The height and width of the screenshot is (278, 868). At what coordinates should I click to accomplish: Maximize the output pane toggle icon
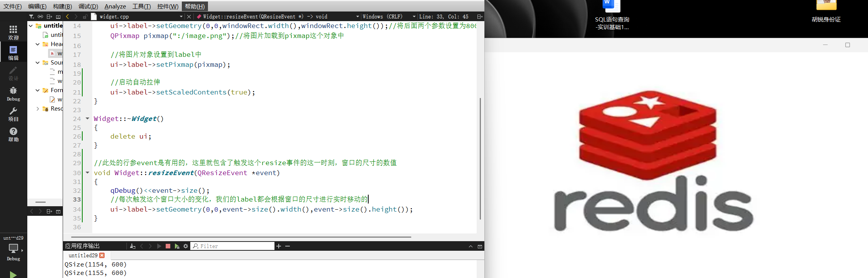(480, 247)
